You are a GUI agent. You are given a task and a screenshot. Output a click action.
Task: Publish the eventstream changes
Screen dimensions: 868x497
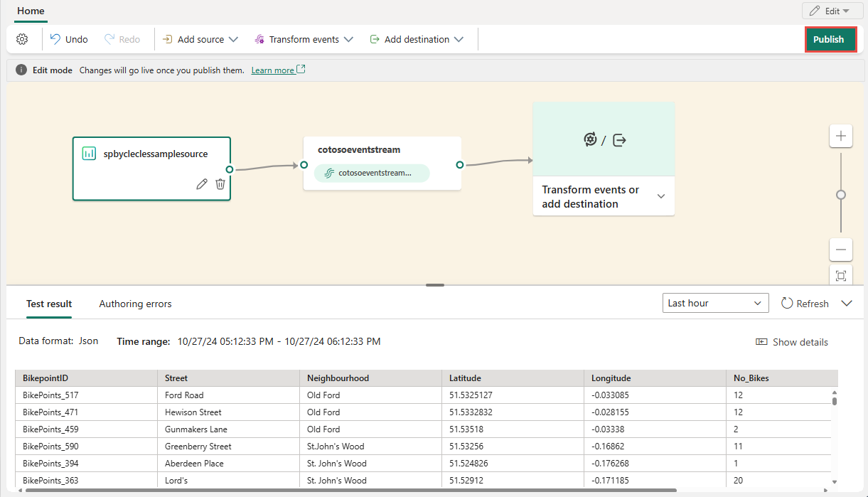tap(830, 39)
